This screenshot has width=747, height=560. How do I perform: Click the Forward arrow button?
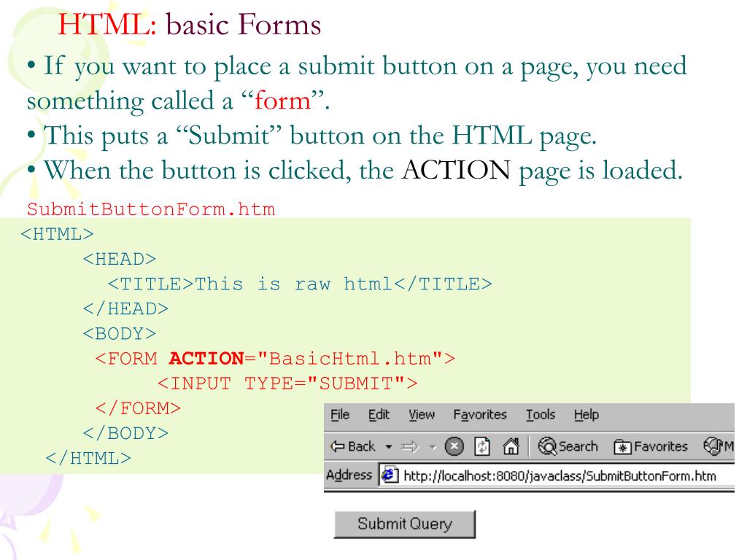coord(410,447)
